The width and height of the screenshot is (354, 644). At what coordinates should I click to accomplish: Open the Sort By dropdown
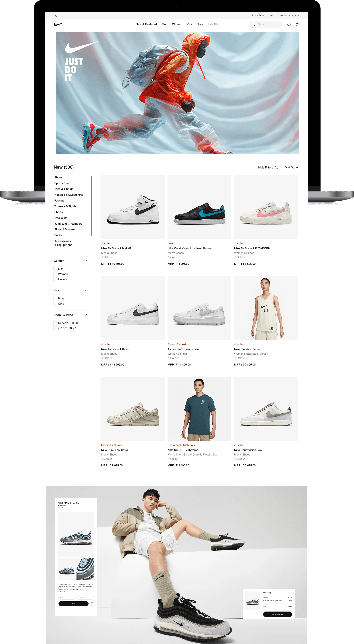click(x=291, y=168)
